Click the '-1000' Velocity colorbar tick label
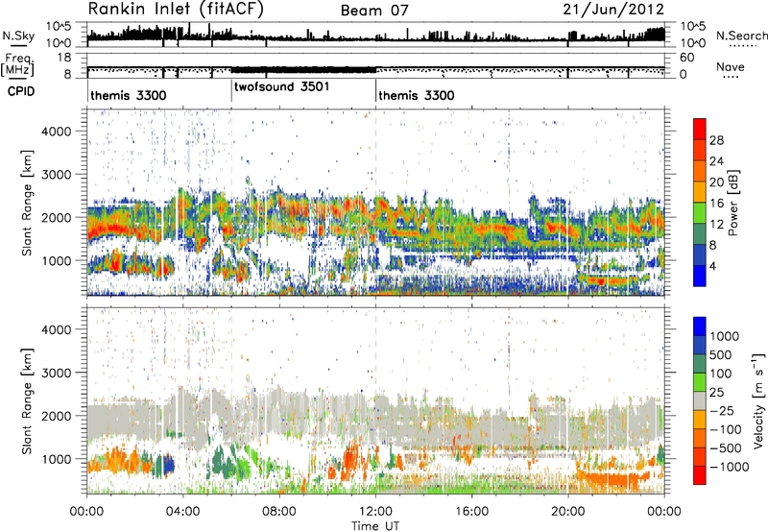 click(x=730, y=467)
